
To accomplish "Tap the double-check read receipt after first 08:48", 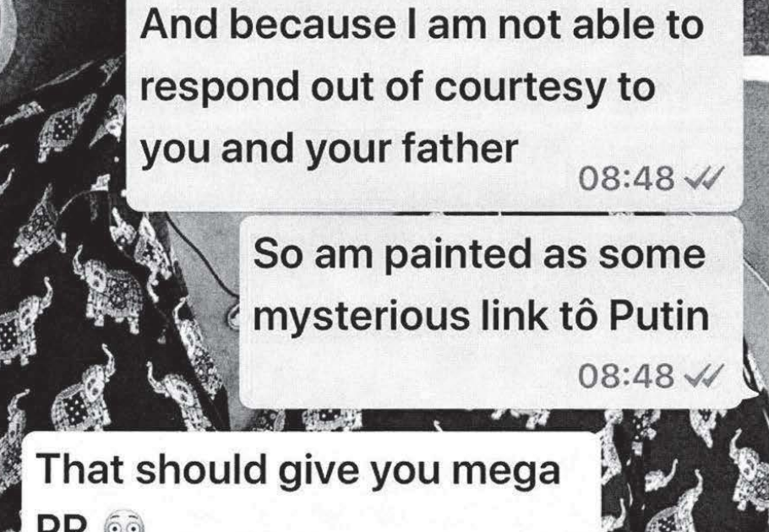I will coord(704,176).
